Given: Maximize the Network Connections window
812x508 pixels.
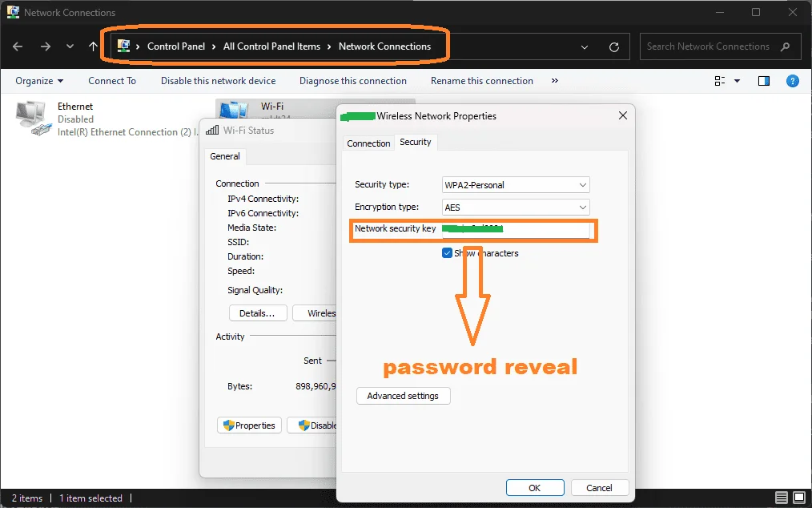Looking at the screenshot, I should click(756, 12).
